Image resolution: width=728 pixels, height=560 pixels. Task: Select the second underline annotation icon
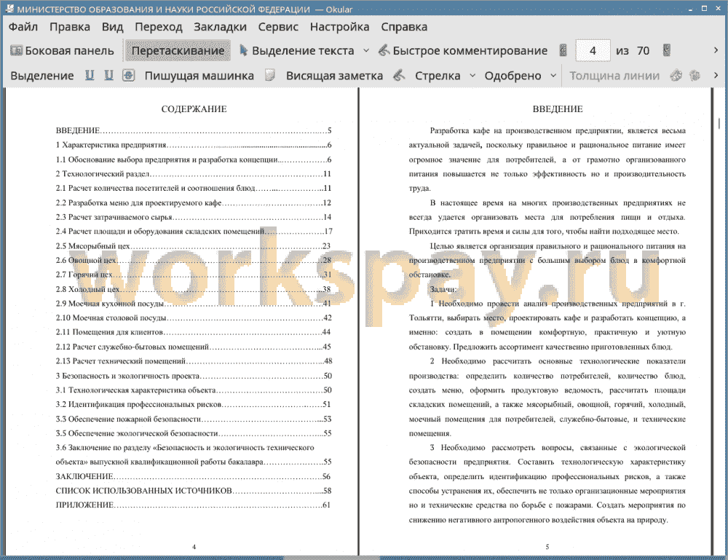pos(108,75)
